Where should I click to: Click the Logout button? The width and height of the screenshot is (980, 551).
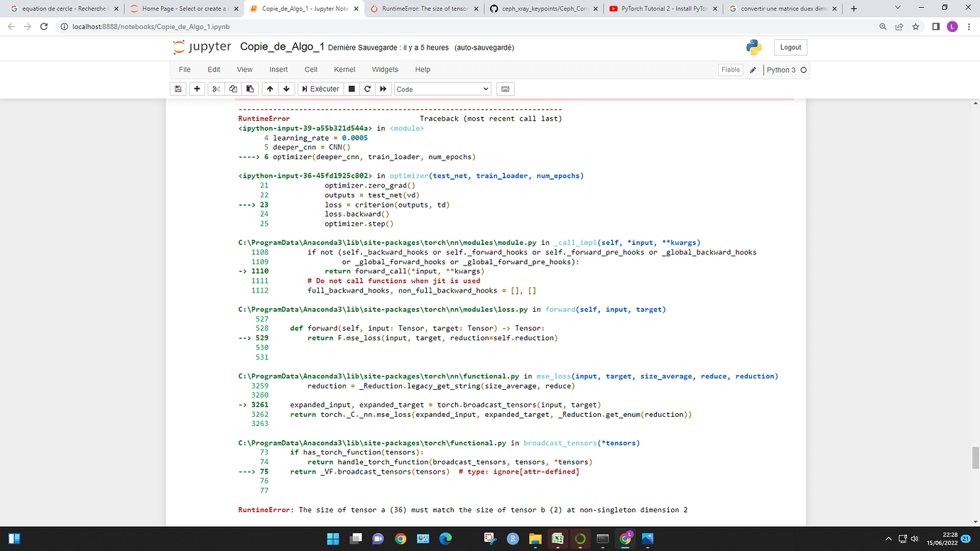coord(790,48)
